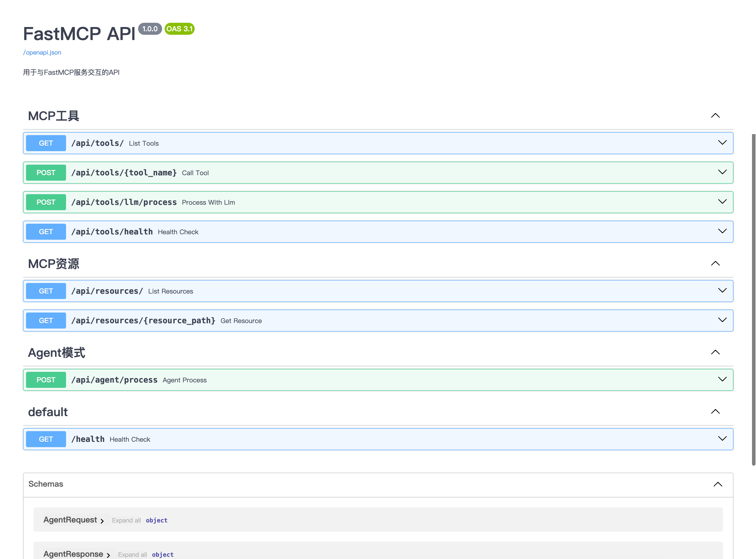Viewport: 756px width, 559px height.
Task: Click the GET badge on /api/tools/health
Action: pyautogui.click(x=46, y=231)
